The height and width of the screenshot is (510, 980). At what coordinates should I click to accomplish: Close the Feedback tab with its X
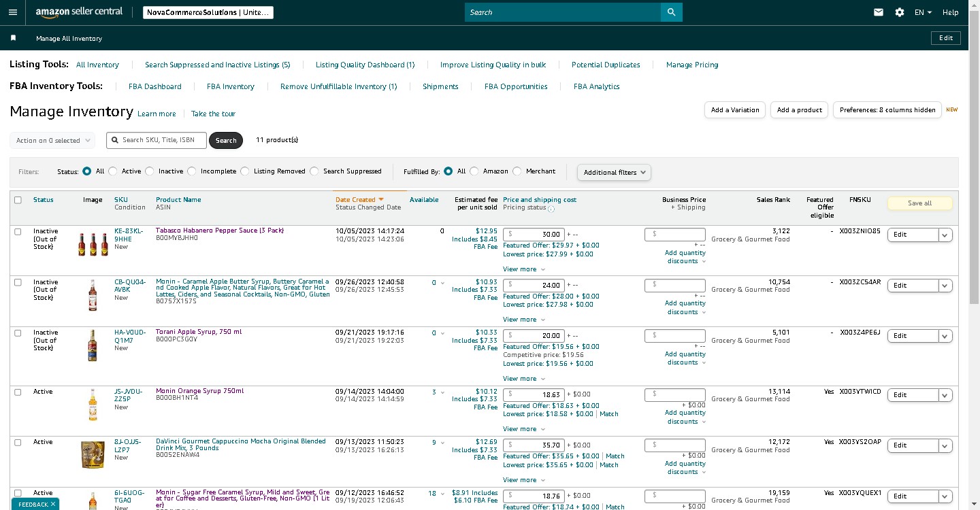point(53,504)
